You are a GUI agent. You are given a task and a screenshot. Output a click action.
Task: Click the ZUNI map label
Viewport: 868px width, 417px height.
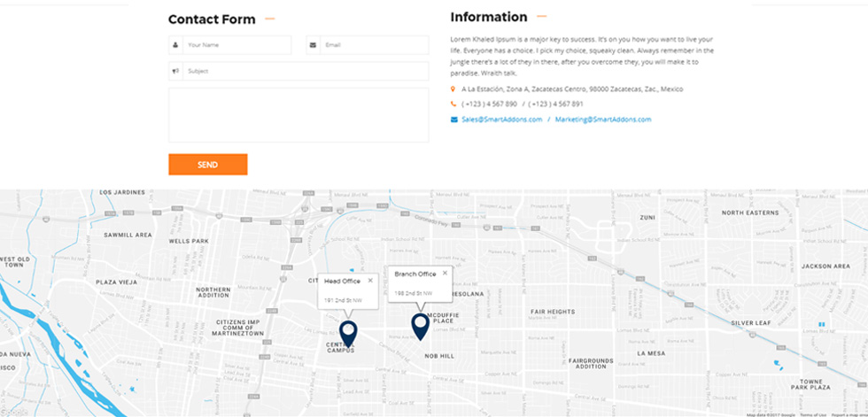point(647,217)
